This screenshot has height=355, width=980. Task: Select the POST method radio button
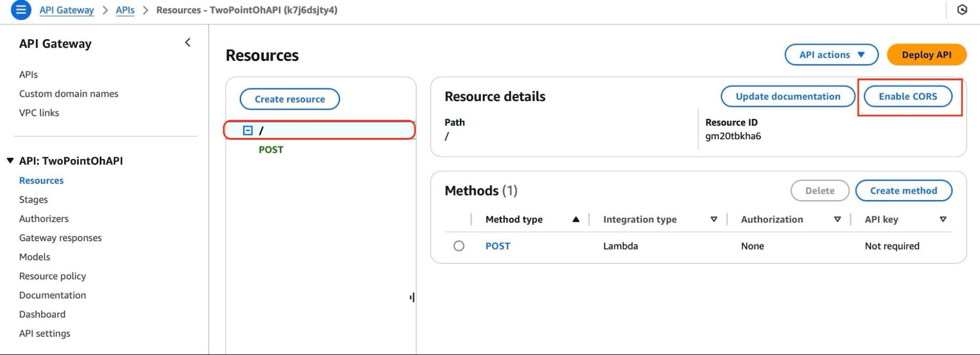(459, 246)
